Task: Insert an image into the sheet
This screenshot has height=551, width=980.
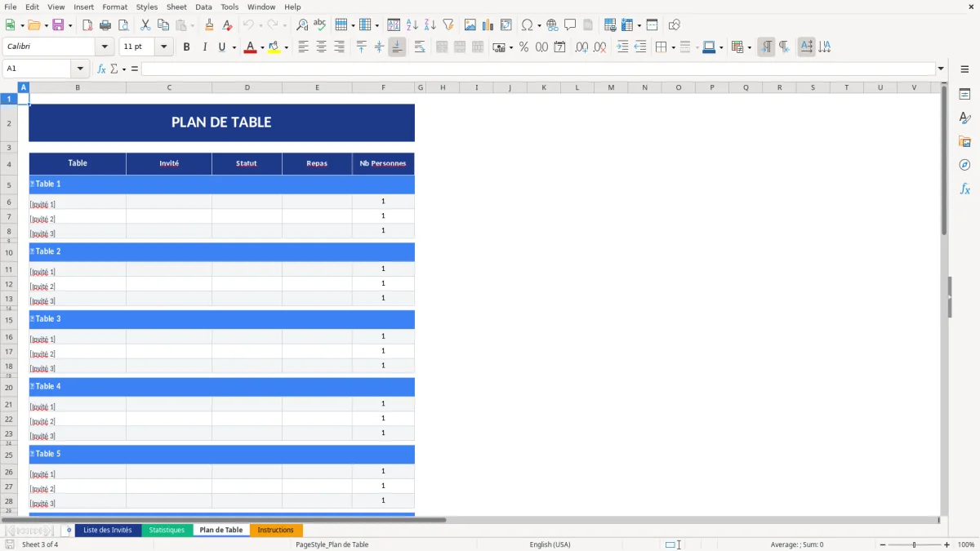Action: [470, 24]
